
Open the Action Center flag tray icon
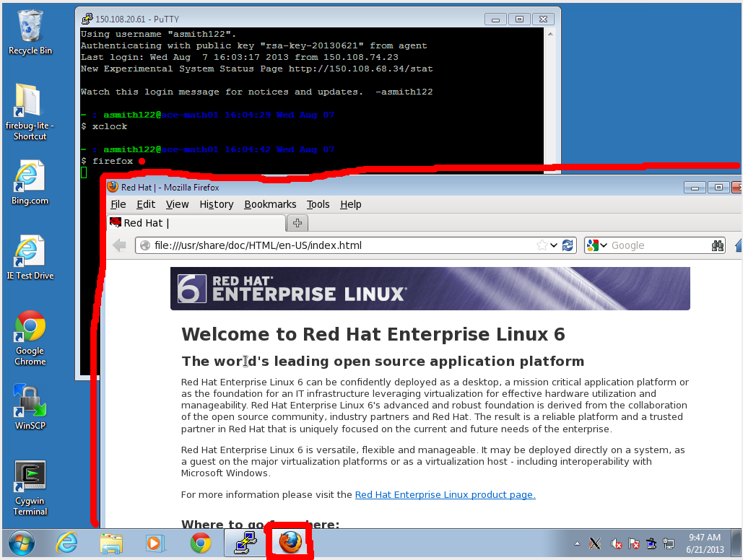[633, 543]
